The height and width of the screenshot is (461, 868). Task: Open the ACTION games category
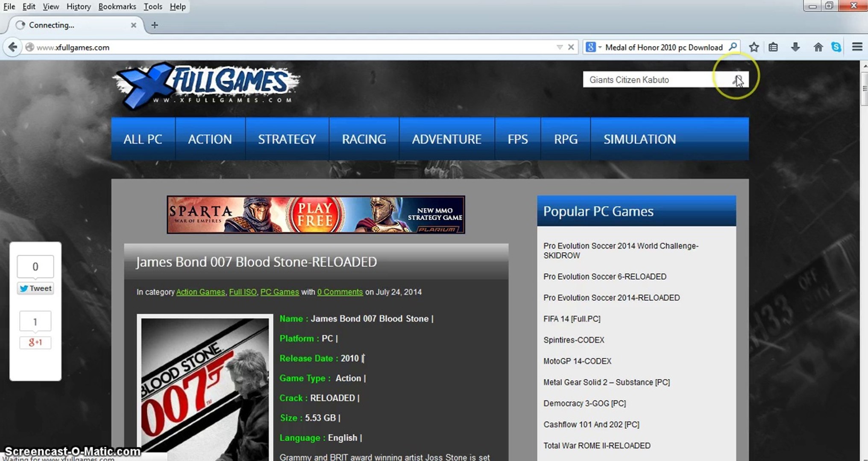(x=210, y=139)
